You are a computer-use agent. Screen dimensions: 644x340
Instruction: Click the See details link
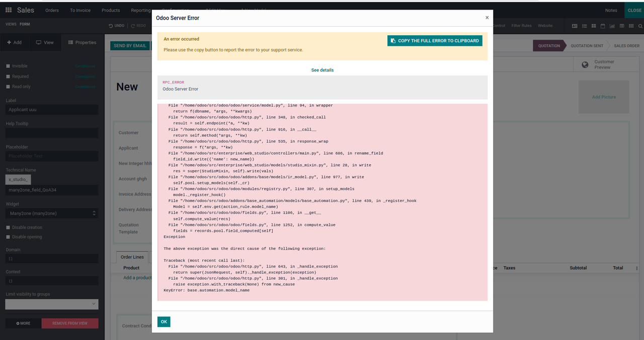(322, 70)
